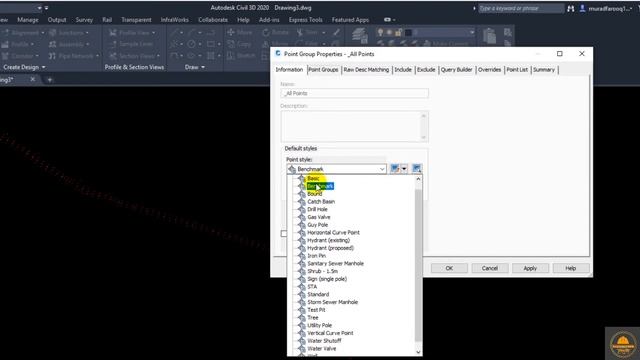The image size is (640, 360).
Task: Open the Manage ribbon tab
Action: pyautogui.click(x=28, y=20)
